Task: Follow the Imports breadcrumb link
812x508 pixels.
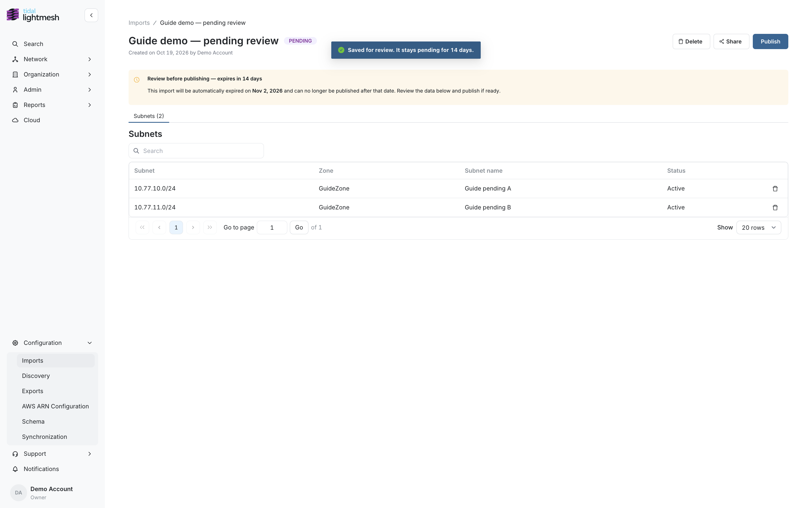Action: (139, 23)
